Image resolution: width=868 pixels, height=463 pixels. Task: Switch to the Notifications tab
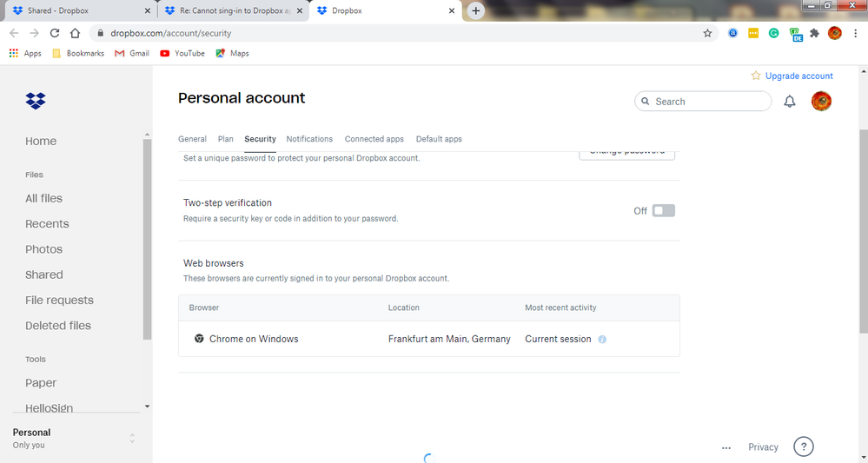[x=309, y=139]
